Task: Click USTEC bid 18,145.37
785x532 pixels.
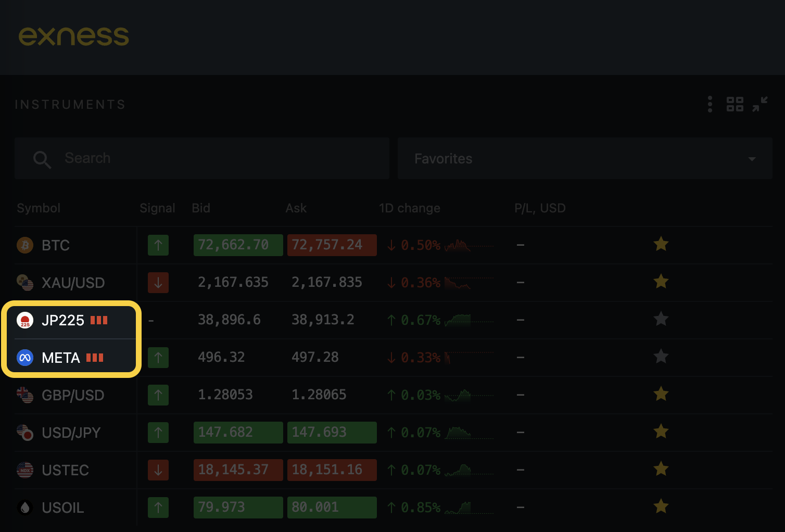Action: (x=238, y=470)
